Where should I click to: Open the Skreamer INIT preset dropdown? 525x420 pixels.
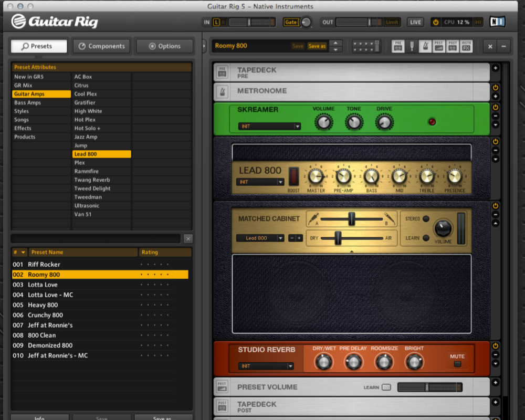269,127
